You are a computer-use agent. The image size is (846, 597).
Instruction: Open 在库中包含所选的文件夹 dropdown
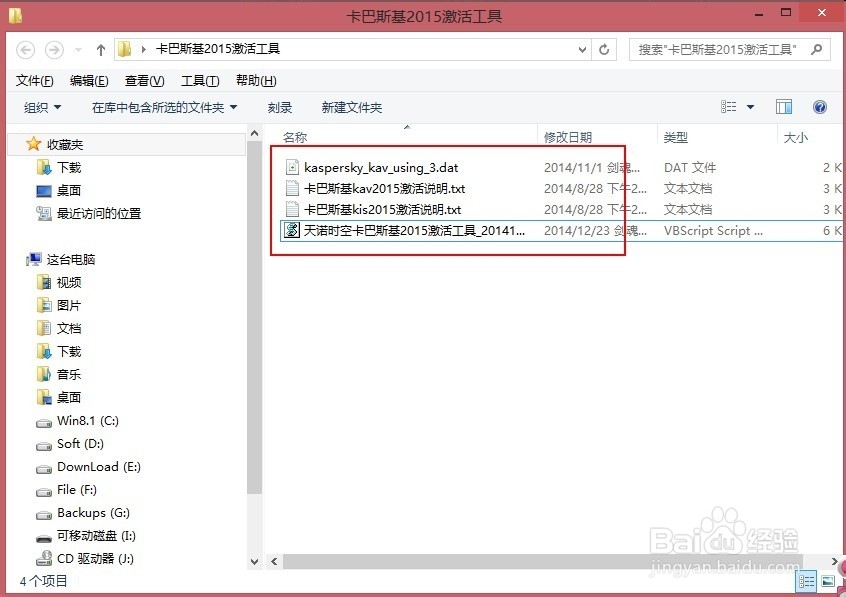point(165,107)
